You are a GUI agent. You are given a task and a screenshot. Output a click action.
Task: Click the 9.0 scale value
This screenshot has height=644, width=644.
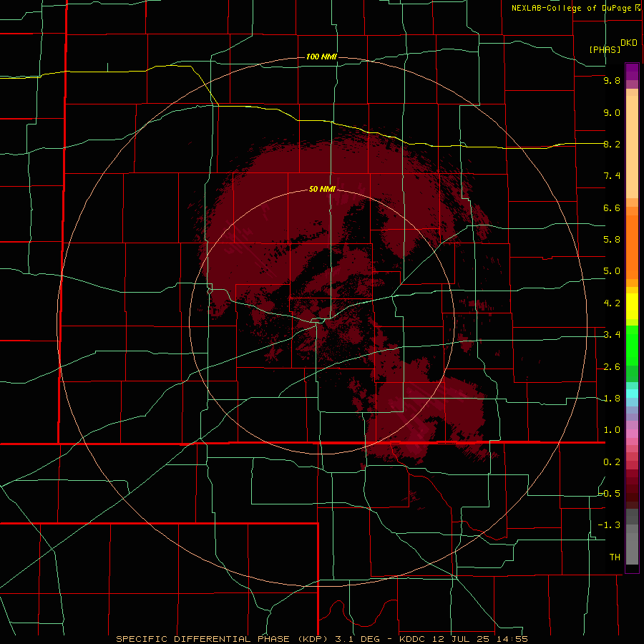tap(612, 112)
